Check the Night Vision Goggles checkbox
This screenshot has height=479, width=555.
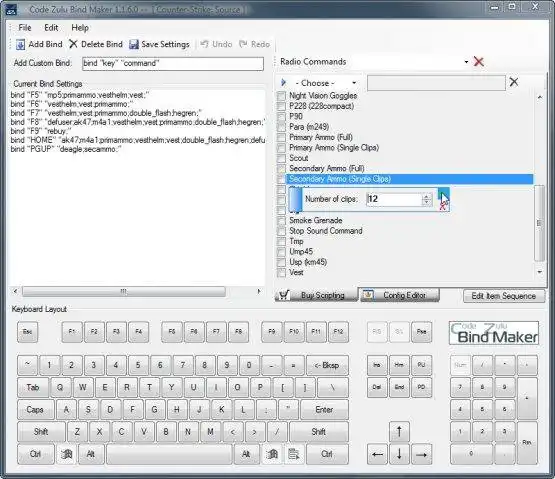click(x=281, y=96)
